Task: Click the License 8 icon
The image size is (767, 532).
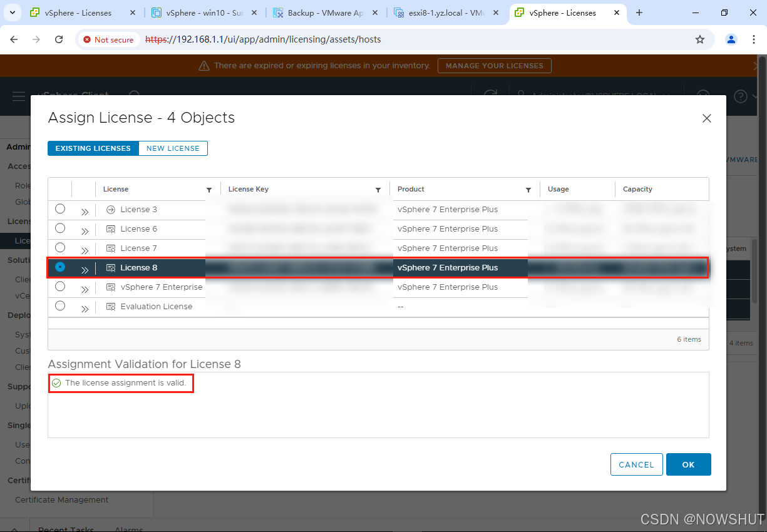Action: (x=111, y=268)
